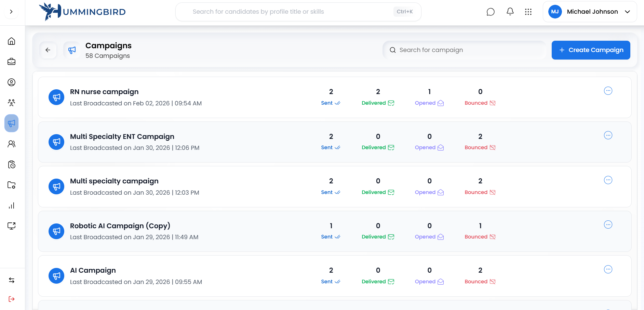Image resolution: width=644 pixels, height=310 pixels.
Task: Click the Search for campaign field
Action: coord(465,50)
